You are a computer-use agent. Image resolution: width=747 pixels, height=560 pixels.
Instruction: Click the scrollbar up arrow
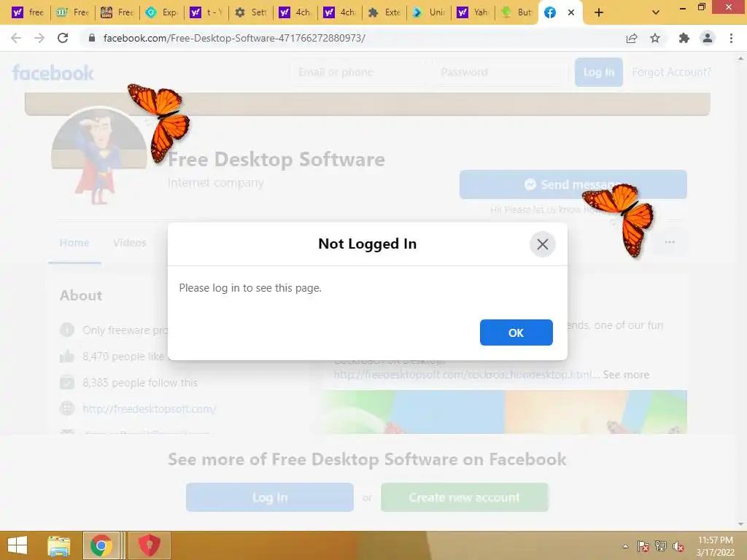tap(740, 58)
